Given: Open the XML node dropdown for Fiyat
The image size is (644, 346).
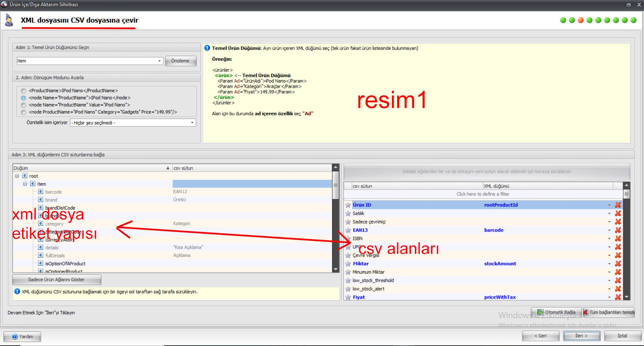Looking at the screenshot, I should click(609, 297).
